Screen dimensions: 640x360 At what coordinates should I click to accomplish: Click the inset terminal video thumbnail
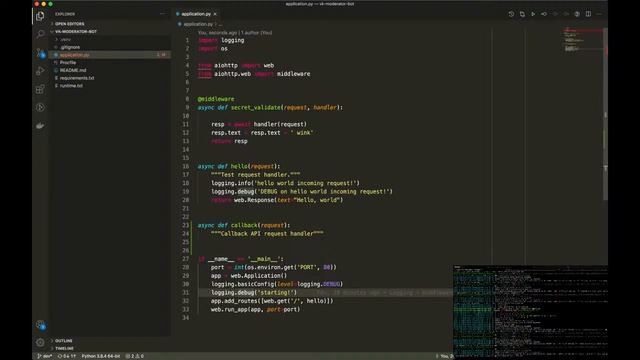530,312
